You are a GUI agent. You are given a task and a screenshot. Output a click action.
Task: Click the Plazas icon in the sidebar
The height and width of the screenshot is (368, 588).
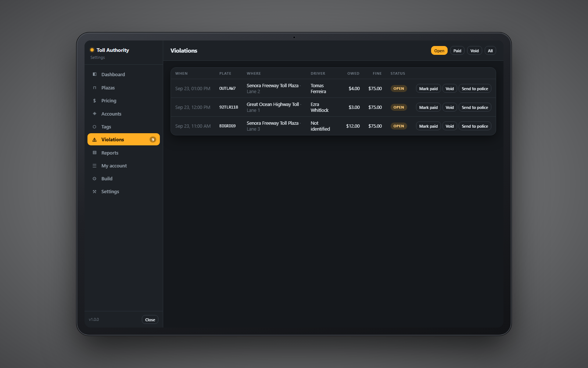(x=94, y=88)
